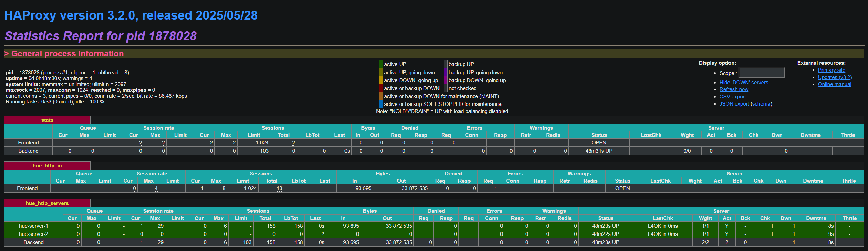Select the hue-server-1 row name
This screenshot has height=251, width=868.
pos(33,226)
